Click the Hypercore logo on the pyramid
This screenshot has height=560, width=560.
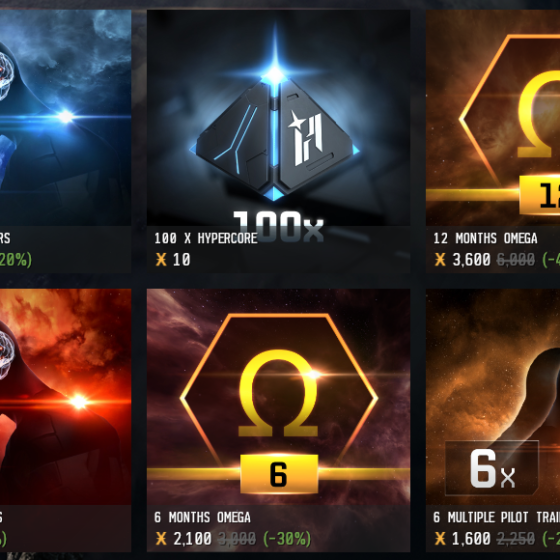[x=305, y=139]
